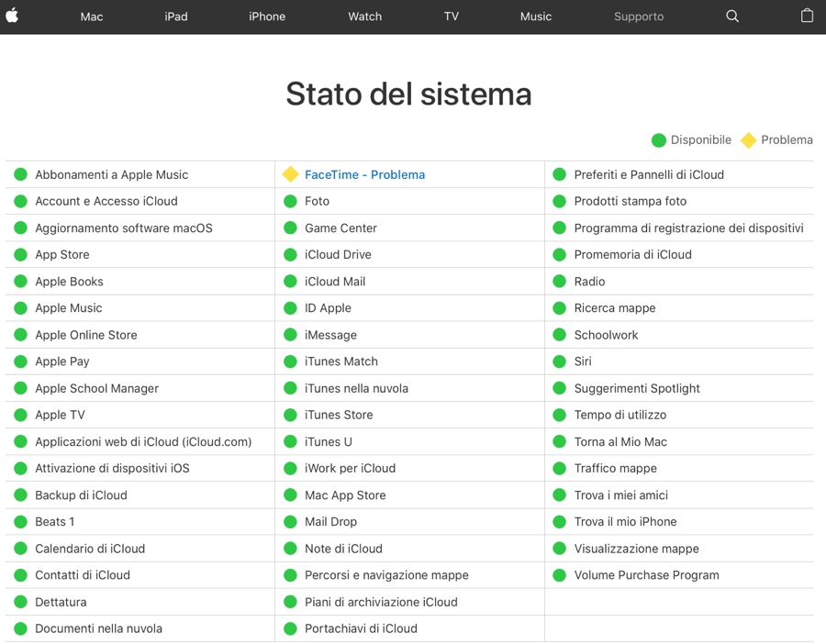Click the green dot next to iCloud Drive
This screenshot has height=644, width=826.
(290, 255)
